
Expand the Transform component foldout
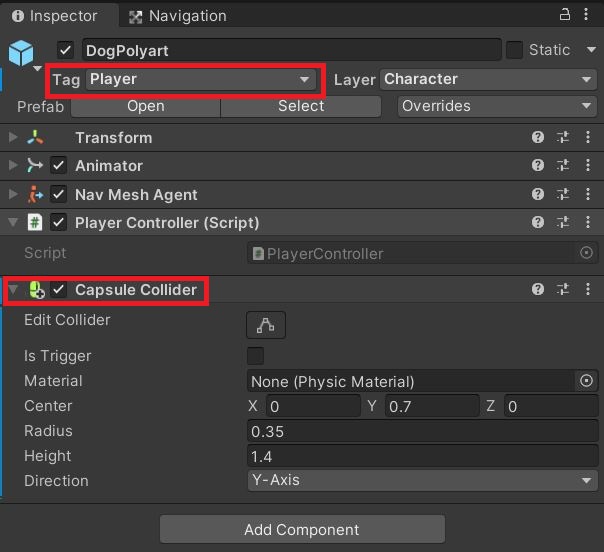13,137
